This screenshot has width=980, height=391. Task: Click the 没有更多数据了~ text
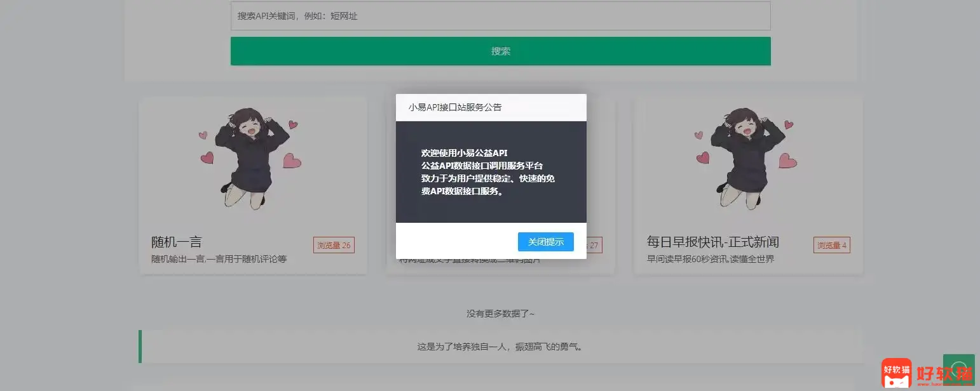pos(501,314)
